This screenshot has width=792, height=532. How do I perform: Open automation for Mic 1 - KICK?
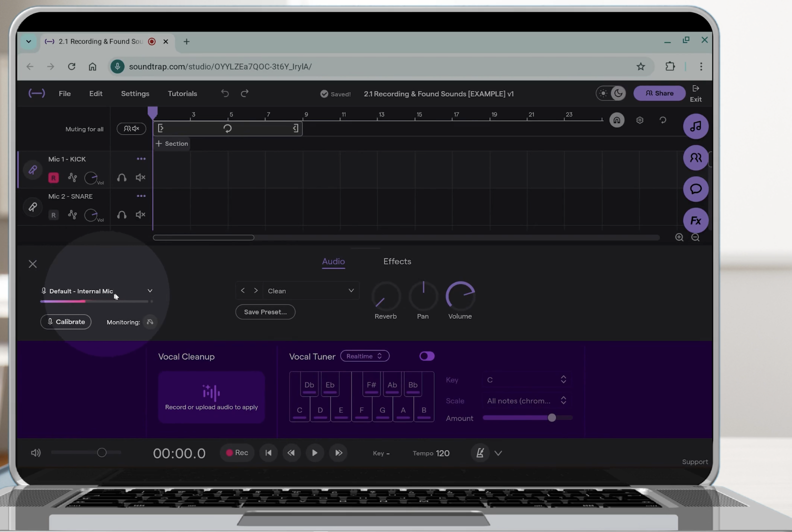coord(72,177)
